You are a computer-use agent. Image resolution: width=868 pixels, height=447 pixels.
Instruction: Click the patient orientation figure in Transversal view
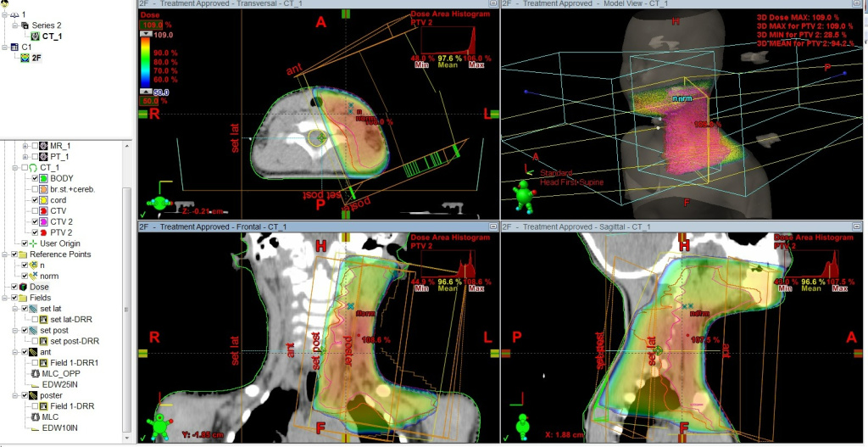159,204
